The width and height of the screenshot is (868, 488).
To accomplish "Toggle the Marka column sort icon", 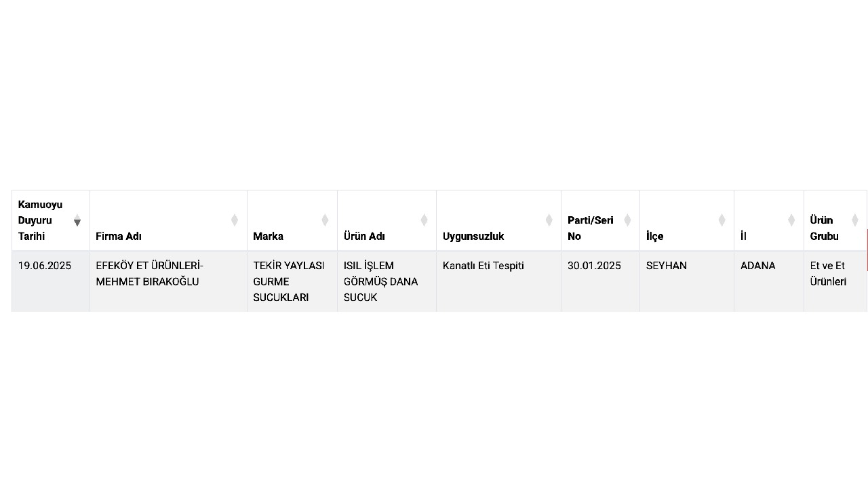I will 324,220.
